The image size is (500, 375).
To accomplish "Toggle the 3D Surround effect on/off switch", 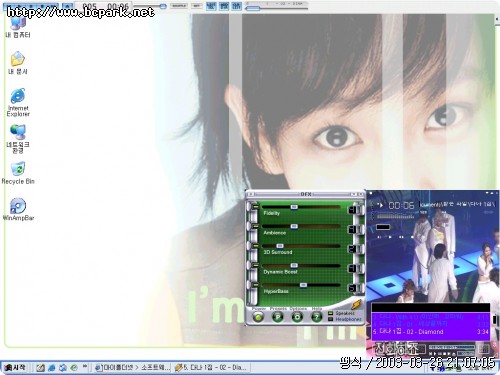I will point(255,246).
